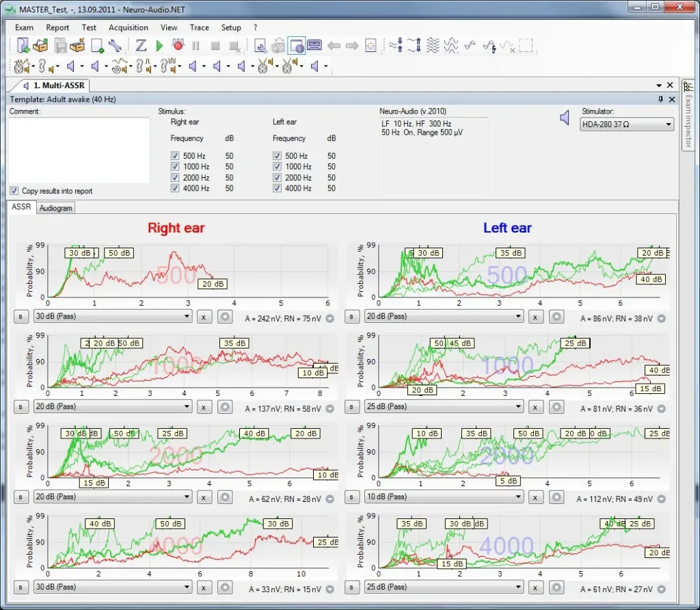Click inside the Comment text box
The height and width of the screenshot is (610, 700).
79,150
